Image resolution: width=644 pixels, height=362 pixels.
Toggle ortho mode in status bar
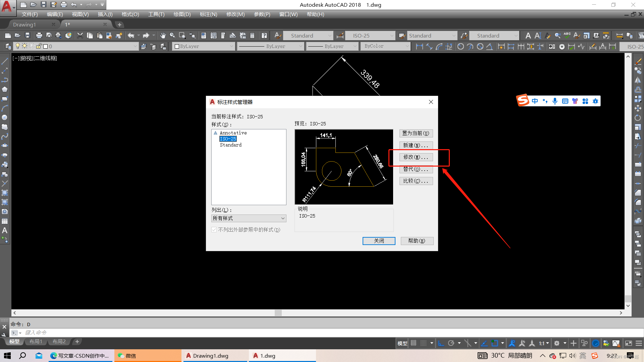point(441,343)
